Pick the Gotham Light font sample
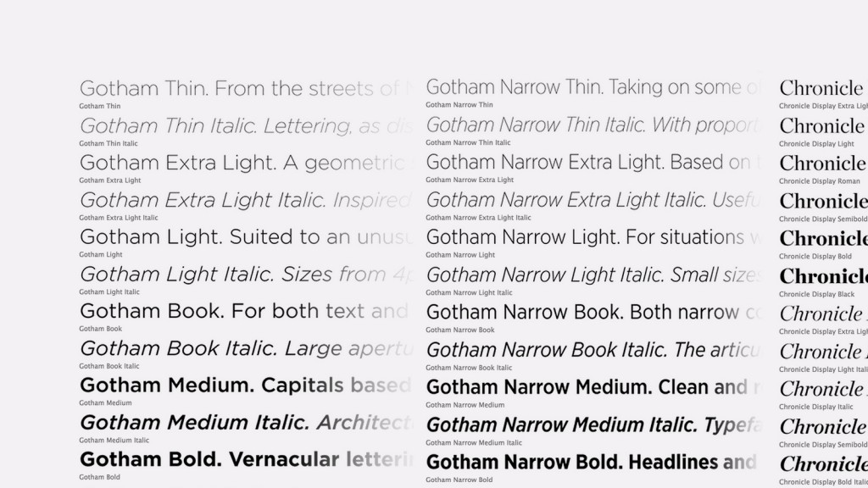The height and width of the screenshot is (488, 868). (x=247, y=237)
